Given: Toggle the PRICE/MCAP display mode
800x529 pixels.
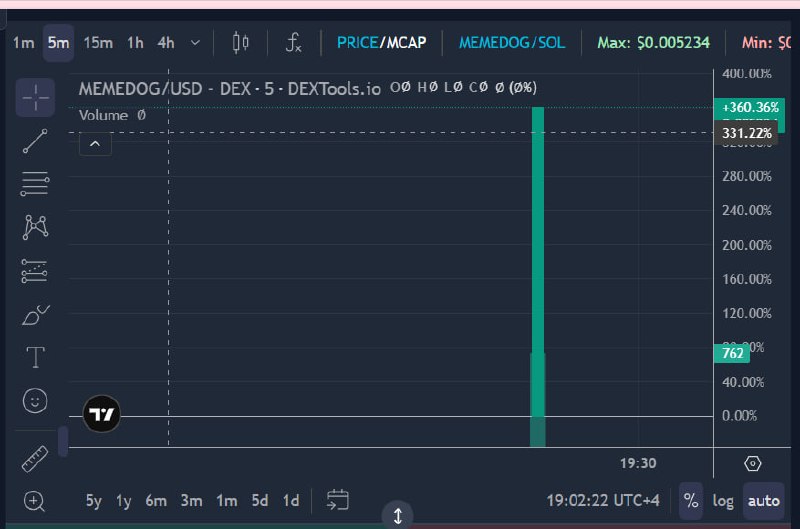Looking at the screenshot, I should tap(381, 42).
